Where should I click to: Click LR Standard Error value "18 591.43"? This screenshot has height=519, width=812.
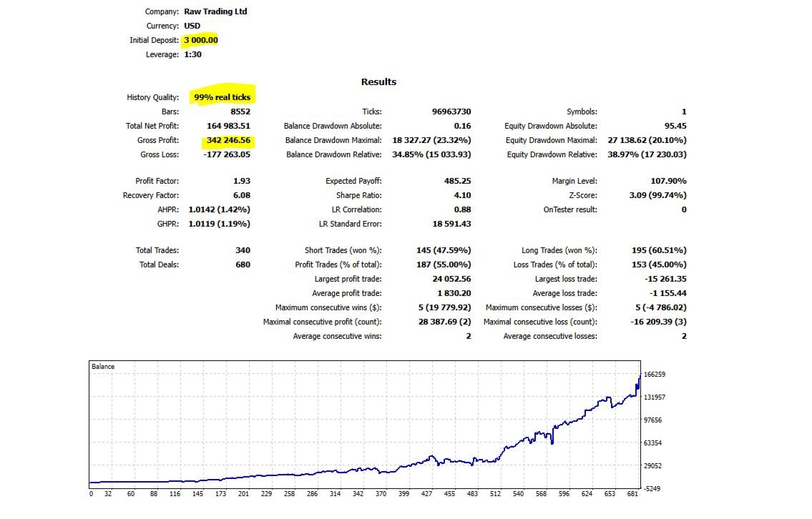tap(451, 224)
